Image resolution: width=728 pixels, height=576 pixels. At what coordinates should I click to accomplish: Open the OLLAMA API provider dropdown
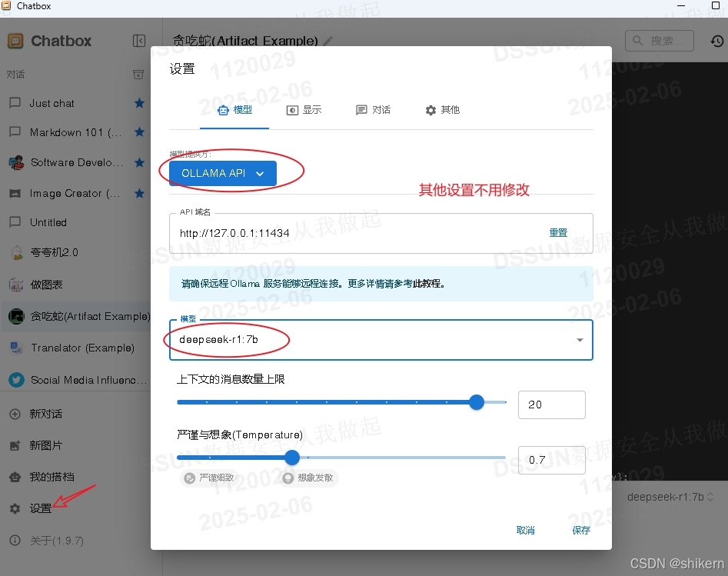[x=223, y=173]
